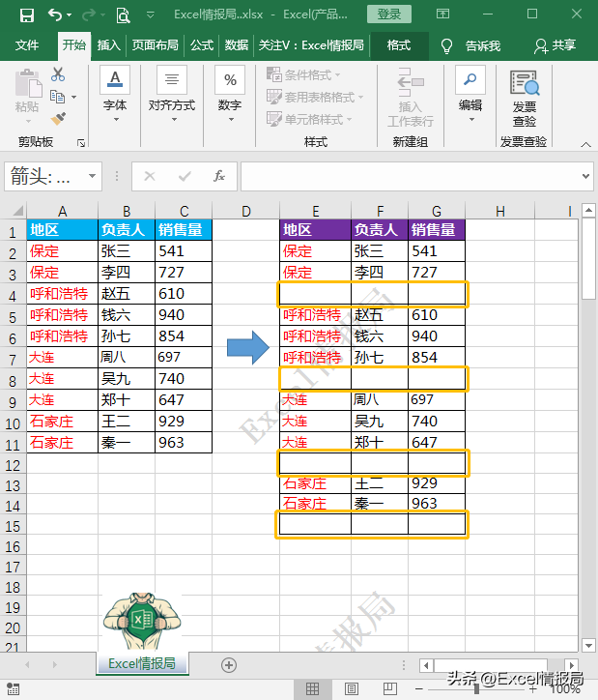Open the 发票查验 invoice check tool
This screenshot has width=598, height=700.
pyautogui.click(x=525, y=98)
